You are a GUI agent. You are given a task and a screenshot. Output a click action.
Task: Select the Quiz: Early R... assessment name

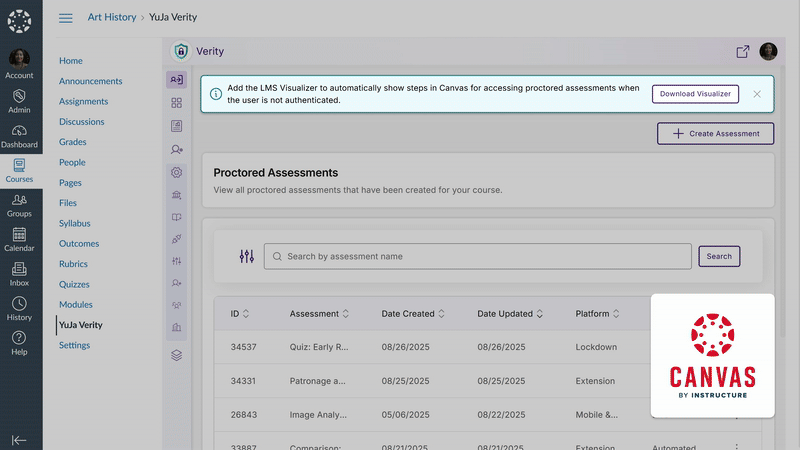pos(319,347)
